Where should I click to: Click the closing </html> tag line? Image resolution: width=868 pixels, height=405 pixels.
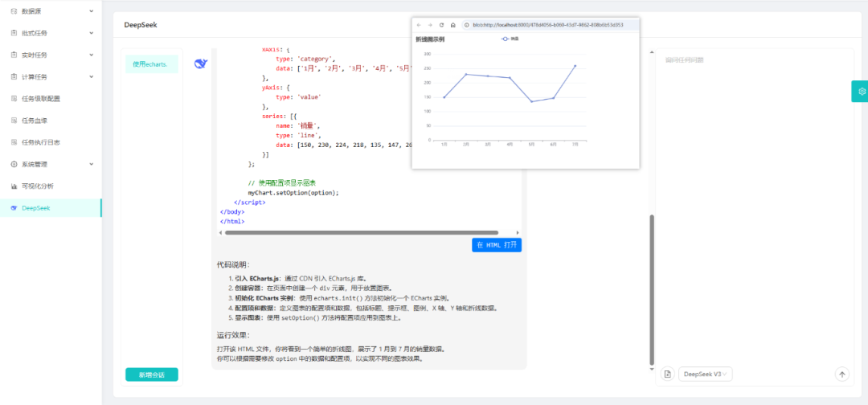[232, 221]
